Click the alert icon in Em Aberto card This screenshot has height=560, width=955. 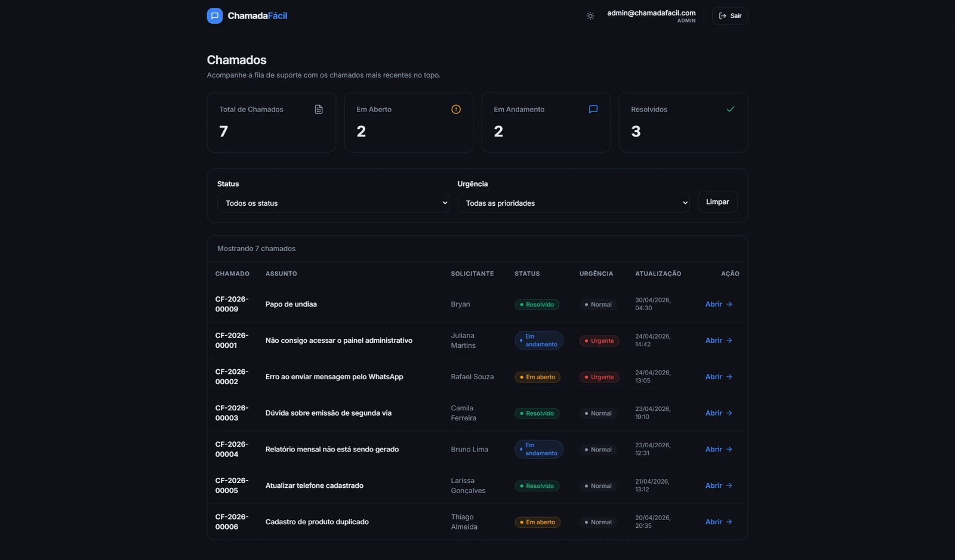(456, 109)
